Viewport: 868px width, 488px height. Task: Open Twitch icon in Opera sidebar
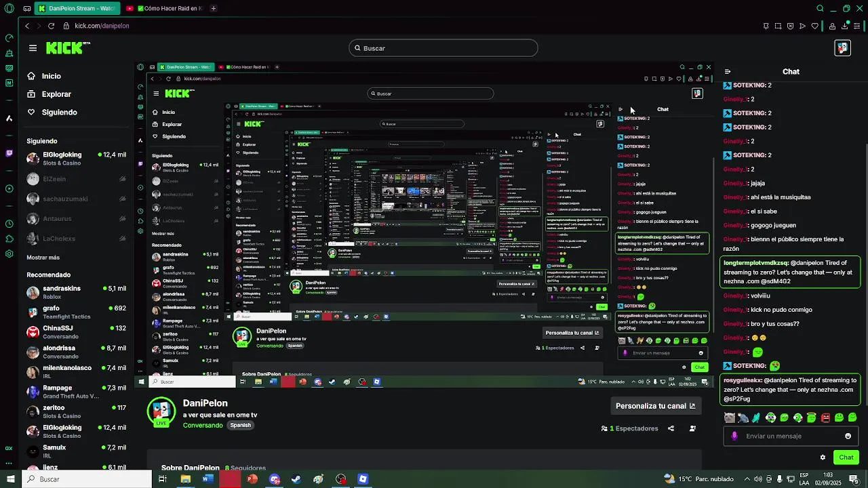[x=9, y=153]
